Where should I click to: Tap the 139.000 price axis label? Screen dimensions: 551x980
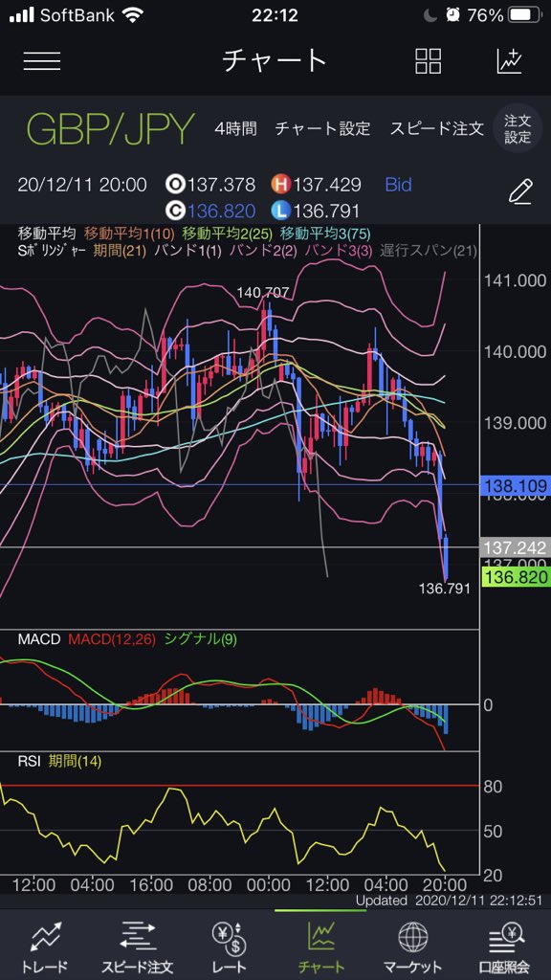[515, 423]
